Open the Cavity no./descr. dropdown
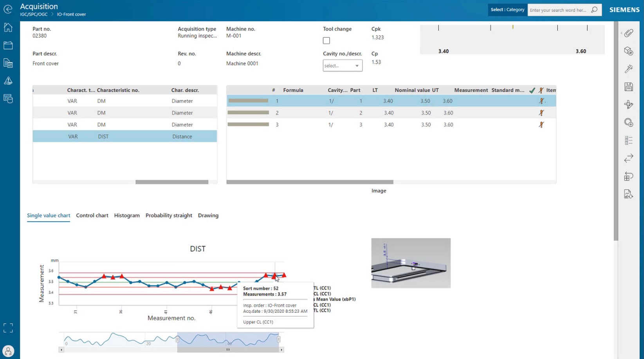This screenshot has height=359, width=644. click(x=343, y=65)
